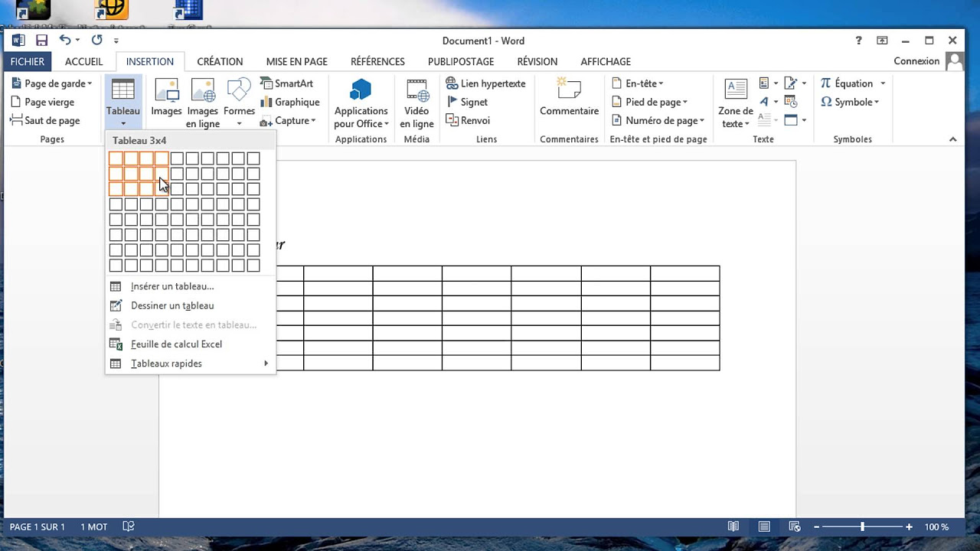Insert a SmartArt graphic
The image size is (980, 551).
[286, 83]
